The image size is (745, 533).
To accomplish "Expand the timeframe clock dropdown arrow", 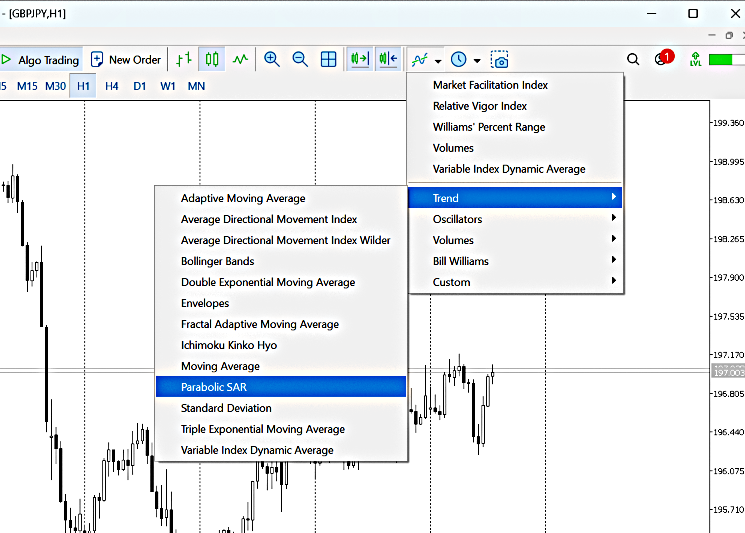I will tap(477, 61).
